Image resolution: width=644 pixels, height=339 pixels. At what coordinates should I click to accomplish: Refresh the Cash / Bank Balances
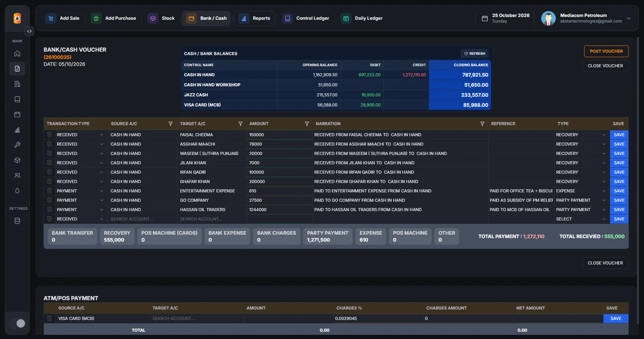point(475,54)
